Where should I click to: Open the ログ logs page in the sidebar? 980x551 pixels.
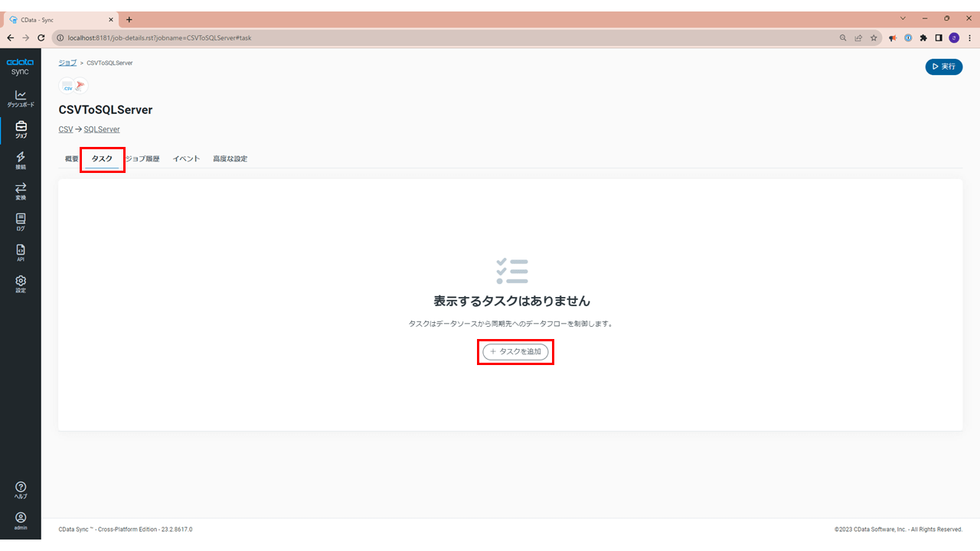(x=21, y=222)
